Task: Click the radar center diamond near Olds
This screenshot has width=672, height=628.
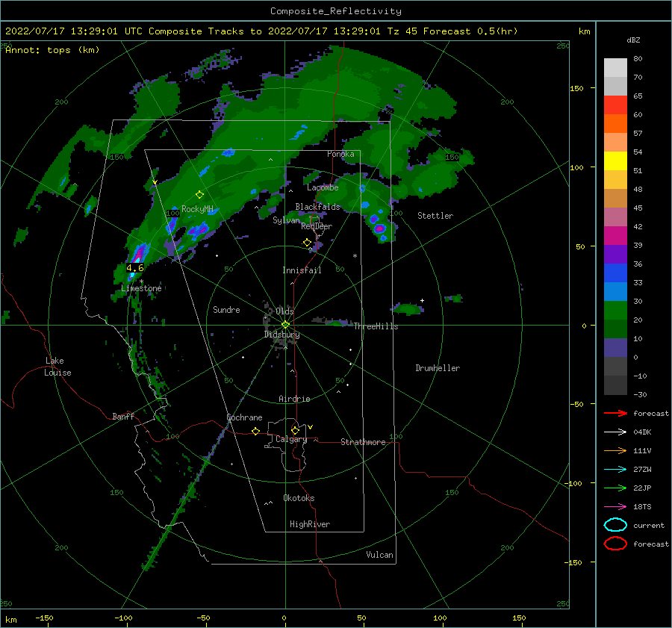Action: pos(285,325)
